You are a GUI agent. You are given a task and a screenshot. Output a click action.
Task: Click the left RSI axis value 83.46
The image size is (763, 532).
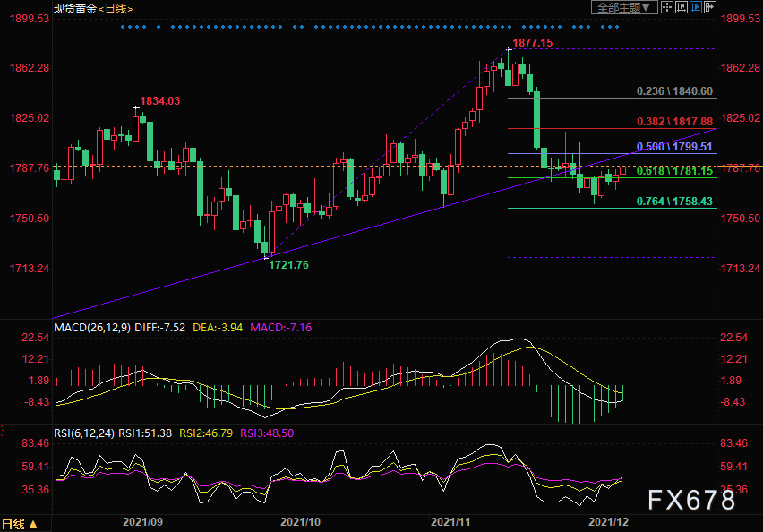(36, 443)
